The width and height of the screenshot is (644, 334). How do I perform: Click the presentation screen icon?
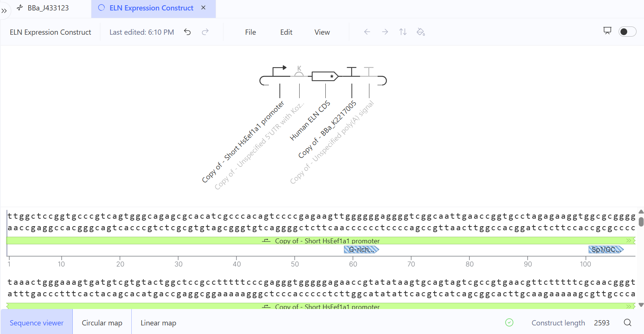click(607, 31)
